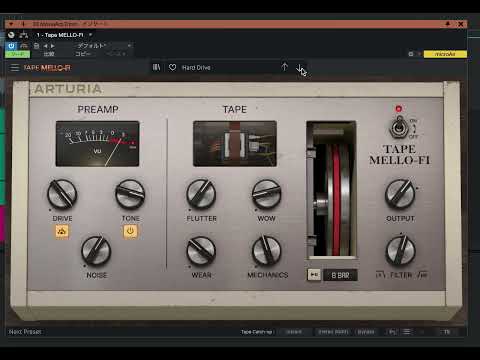Click the 比較 compare button
Image resolution: width=480 pixels, height=360 pixels.
[49, 54]
